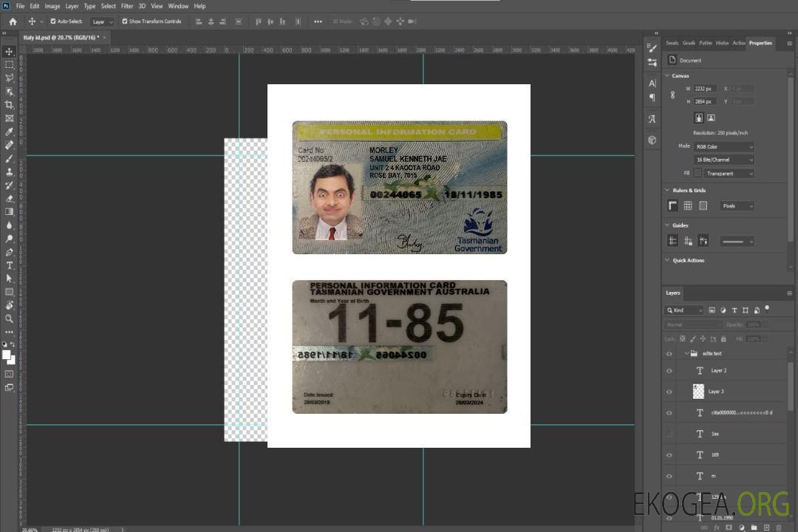Screen dimensions: 798x532
Task: Click the grid icon under Rulers & Grids
Action: pos(688,205)
